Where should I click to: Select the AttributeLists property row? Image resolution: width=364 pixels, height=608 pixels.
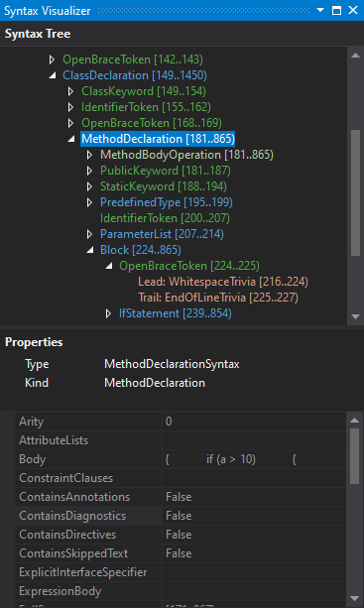click(180, 440)
